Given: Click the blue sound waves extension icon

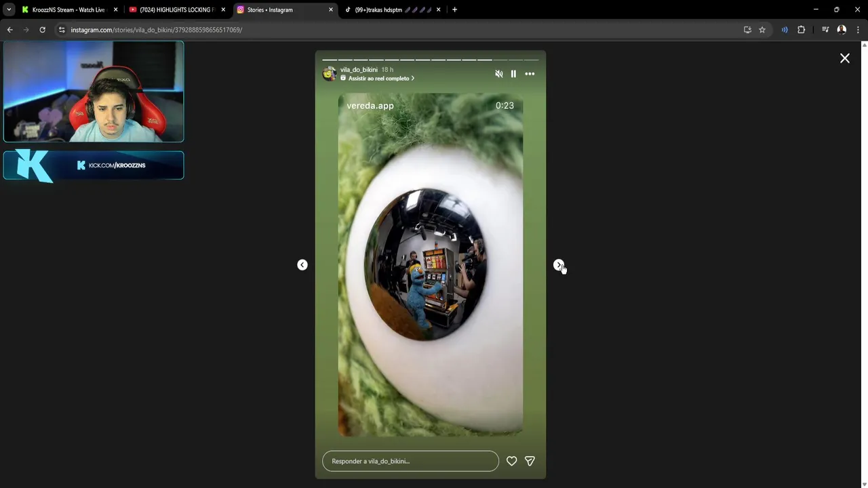Looking at the screenshot, I should coord(785,30).
